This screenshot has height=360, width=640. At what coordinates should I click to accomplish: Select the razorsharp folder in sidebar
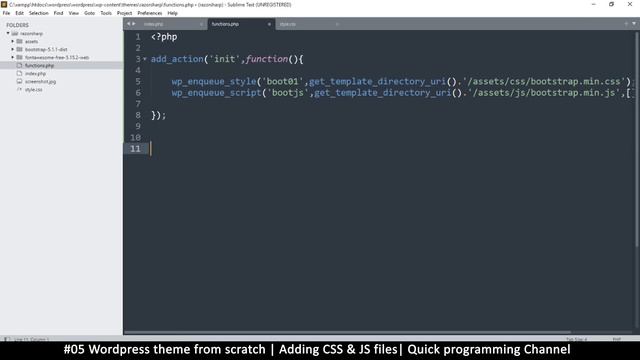(31, 33)
